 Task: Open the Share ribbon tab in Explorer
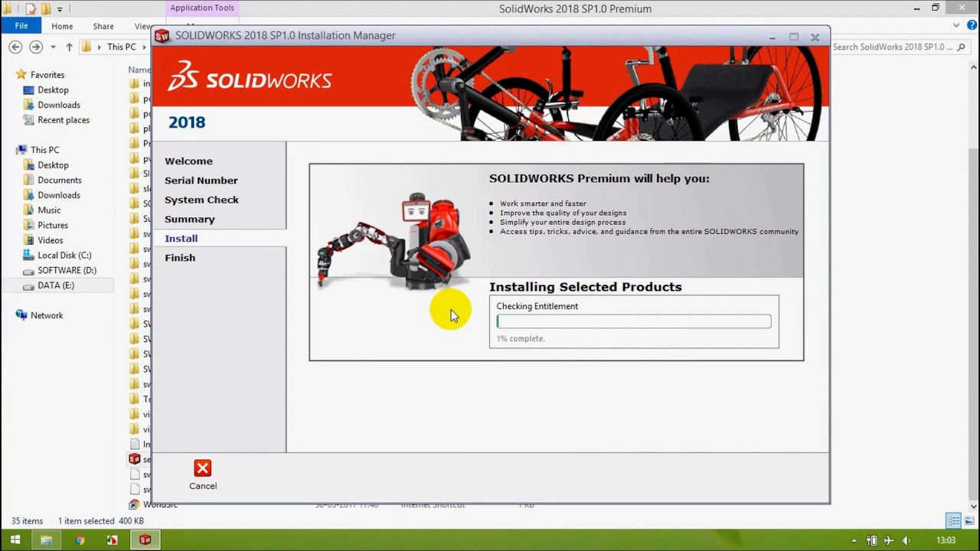103,26
